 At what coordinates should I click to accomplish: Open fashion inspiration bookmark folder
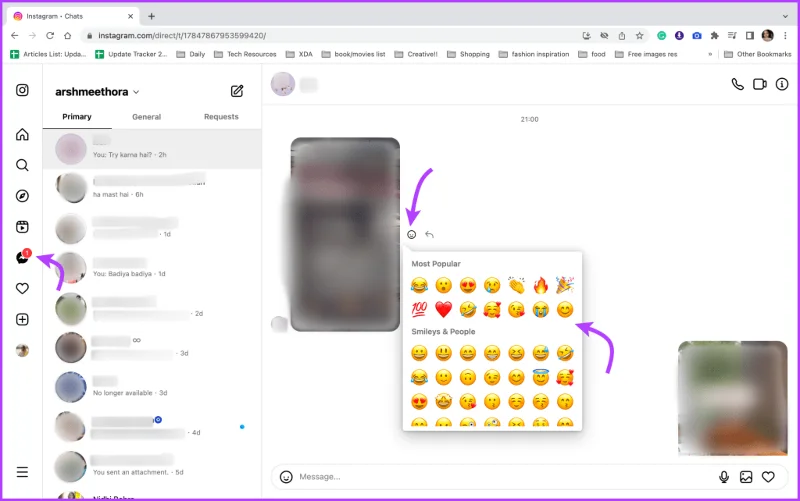(534, 54)
